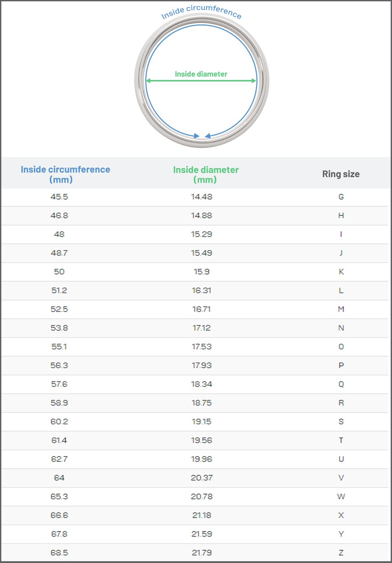Select ring size T cell
Screen dimensions: 392x563
[341, 440]
